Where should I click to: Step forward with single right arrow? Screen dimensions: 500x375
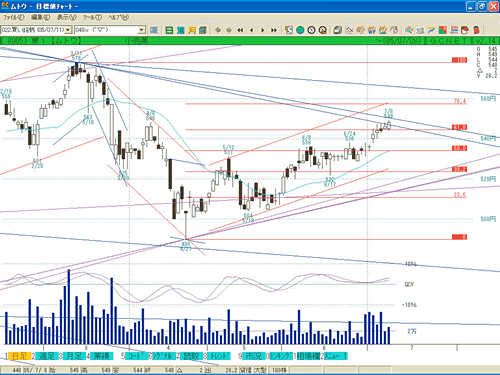click(x=262, y=30)
